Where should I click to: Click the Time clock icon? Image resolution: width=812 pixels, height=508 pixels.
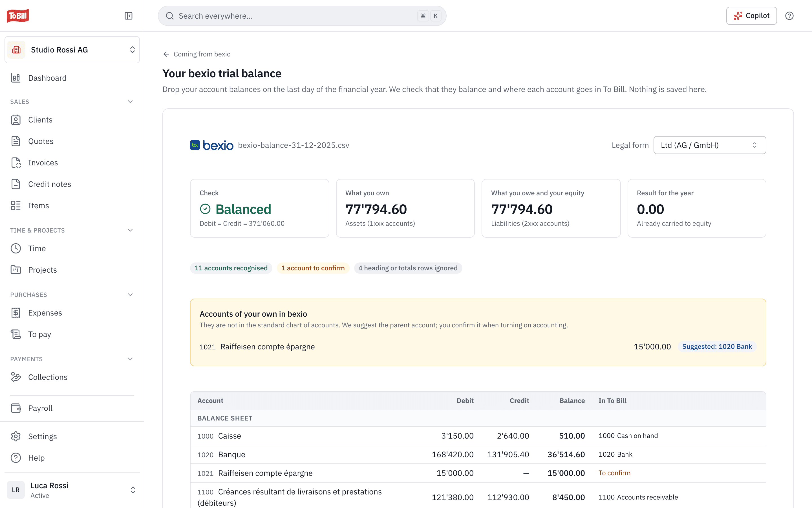pyautogui.click(x=16, y=248)
